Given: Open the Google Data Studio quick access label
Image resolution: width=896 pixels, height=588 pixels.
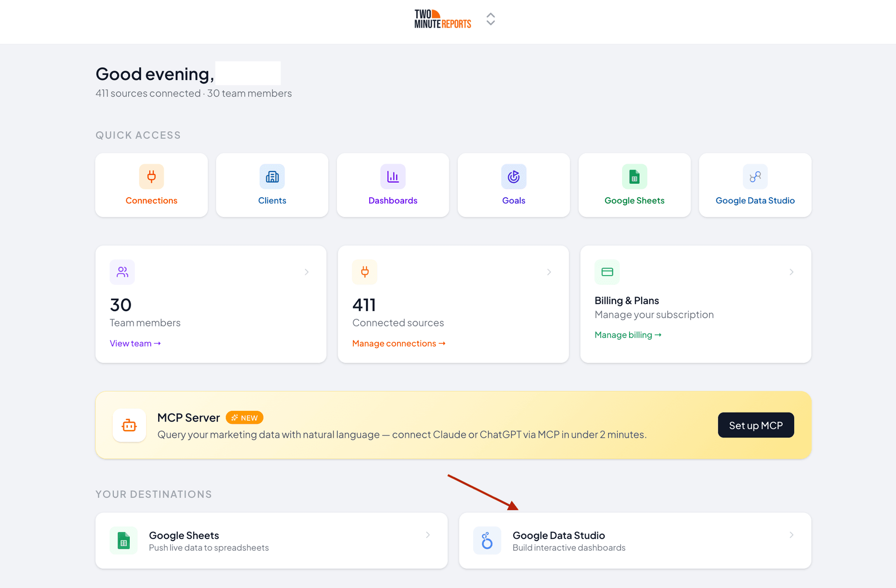Looking at the screenshot, I should coord(756,201).
